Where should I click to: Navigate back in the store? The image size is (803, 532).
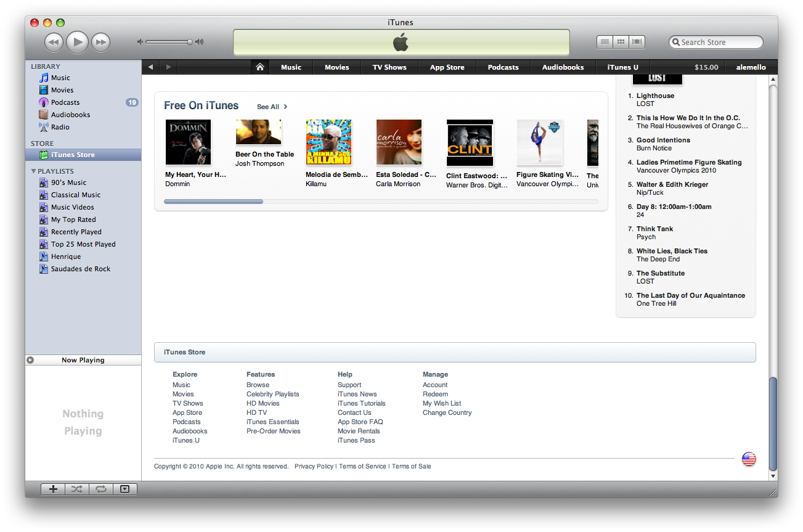point(150,67)
